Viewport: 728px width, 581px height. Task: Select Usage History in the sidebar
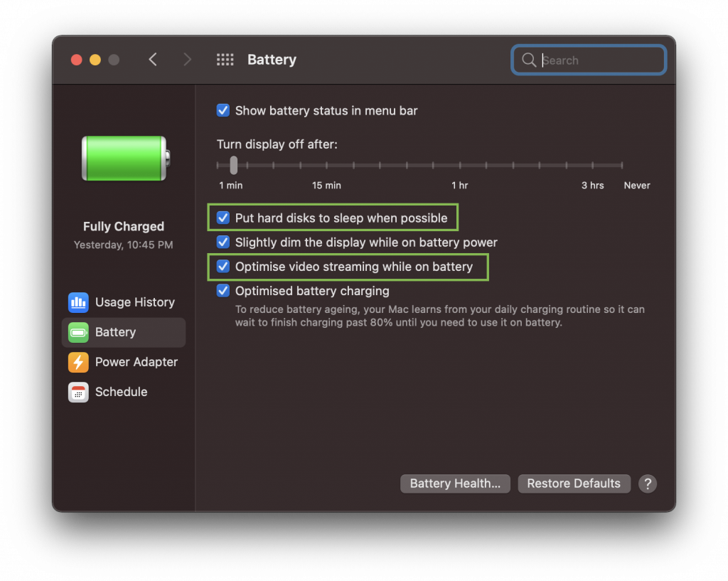click(x=124, y=302)
